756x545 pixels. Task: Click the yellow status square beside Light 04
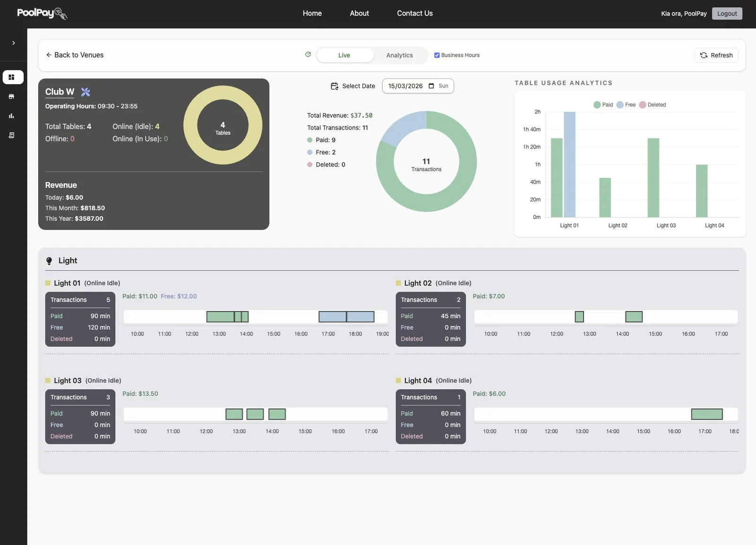[398, 381]
